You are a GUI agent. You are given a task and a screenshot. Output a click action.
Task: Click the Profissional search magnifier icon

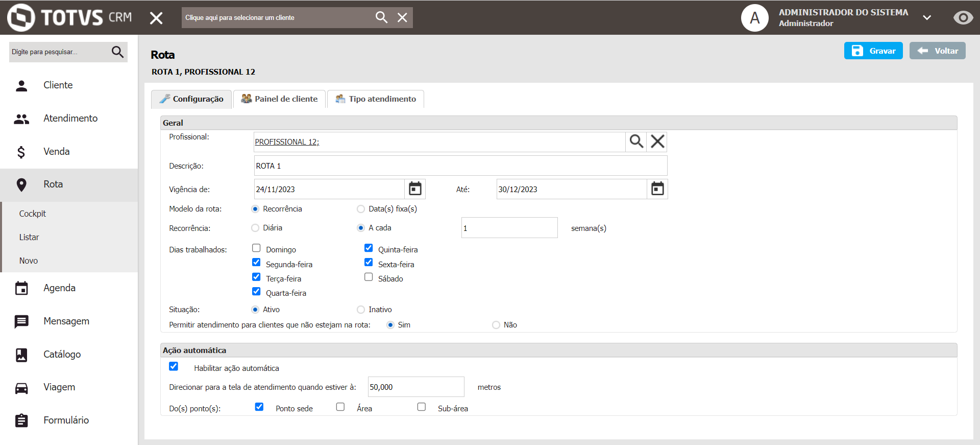(636, 142)
